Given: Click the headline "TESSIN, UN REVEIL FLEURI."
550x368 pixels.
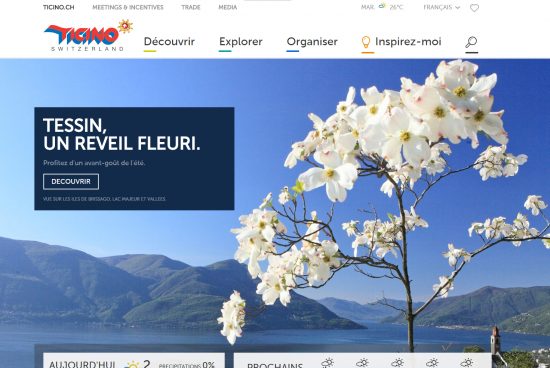Looking at the screenshot, I should click(121, 134).
